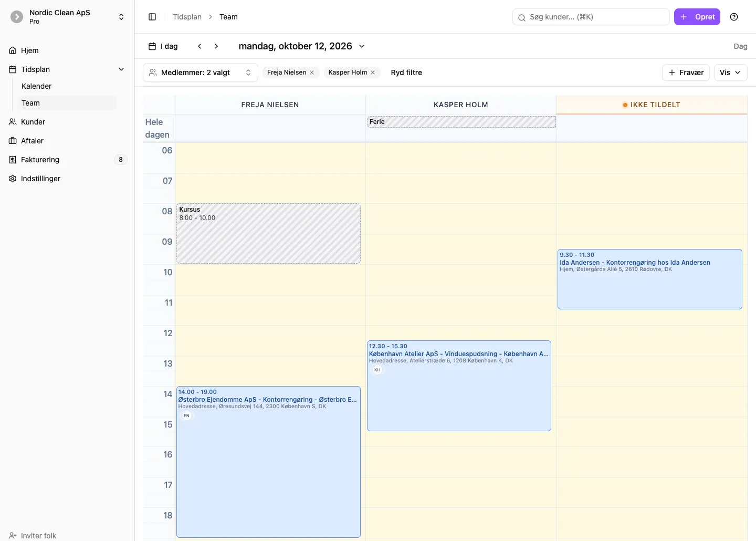Click the Fakturering badge showing 8
This screenshot has height=541, width=756.
tap(121, 160)
